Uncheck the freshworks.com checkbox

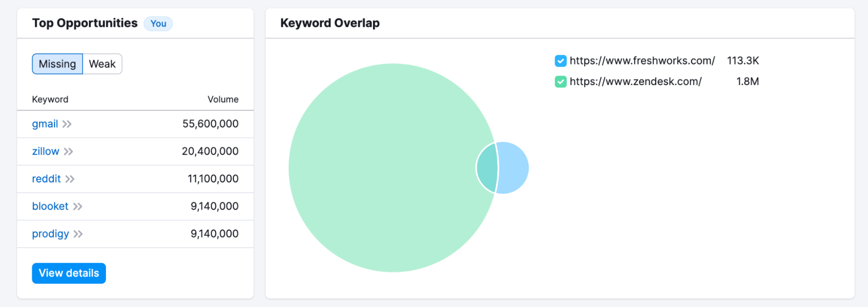[x=561, y=61]
